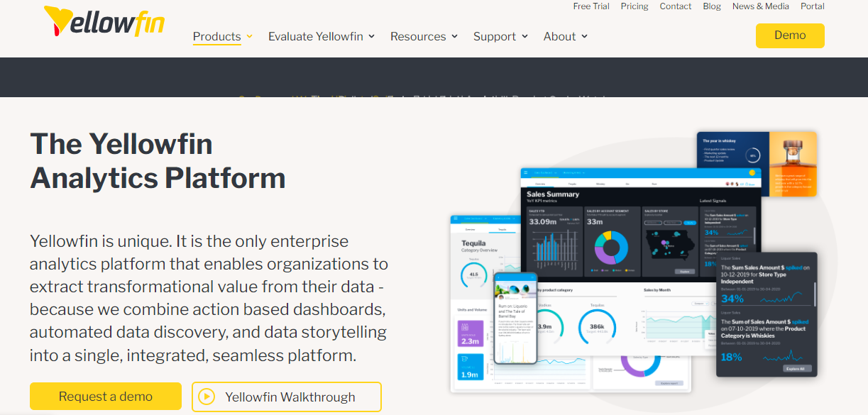Open the Pricing link
This screenshot has width=868, height=415.
tap(634, 6)
